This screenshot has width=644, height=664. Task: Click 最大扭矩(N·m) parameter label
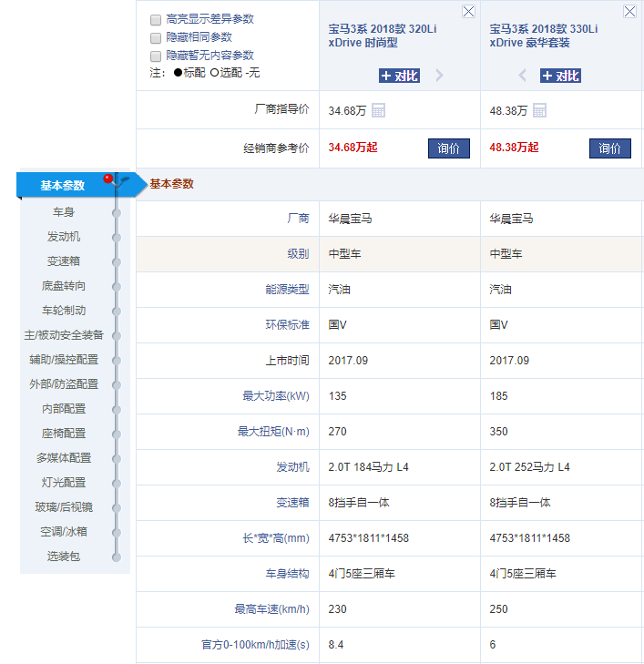(x=273, y=432)
